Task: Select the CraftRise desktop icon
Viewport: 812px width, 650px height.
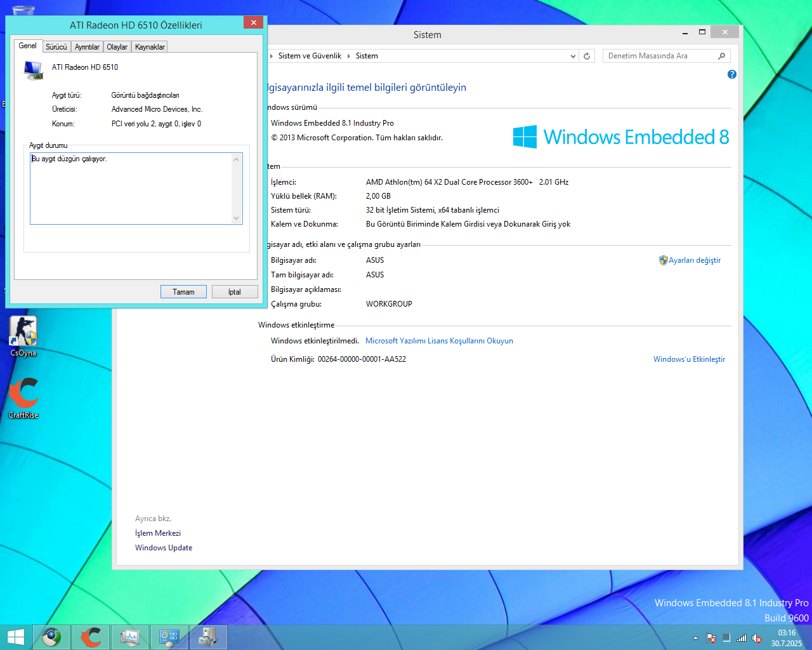Action: pyautogui.click(x=23, y=398)
